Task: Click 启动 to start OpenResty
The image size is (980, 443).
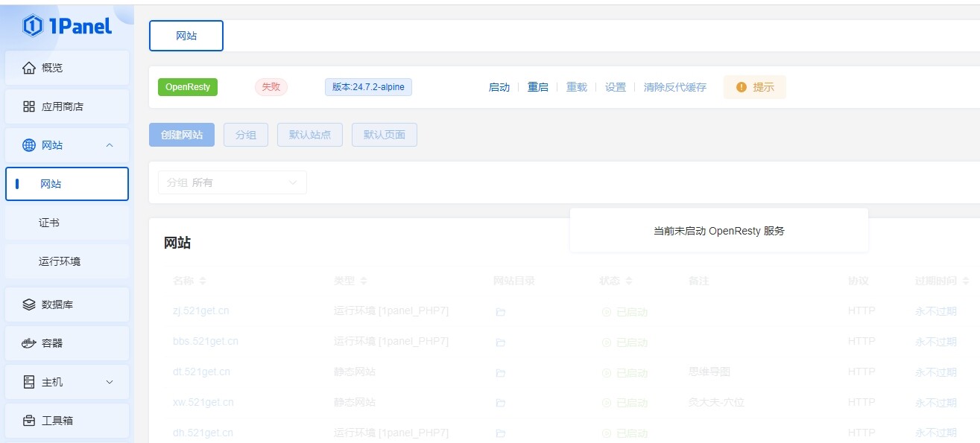Action: pyautogui.click(x=499, y=87)
